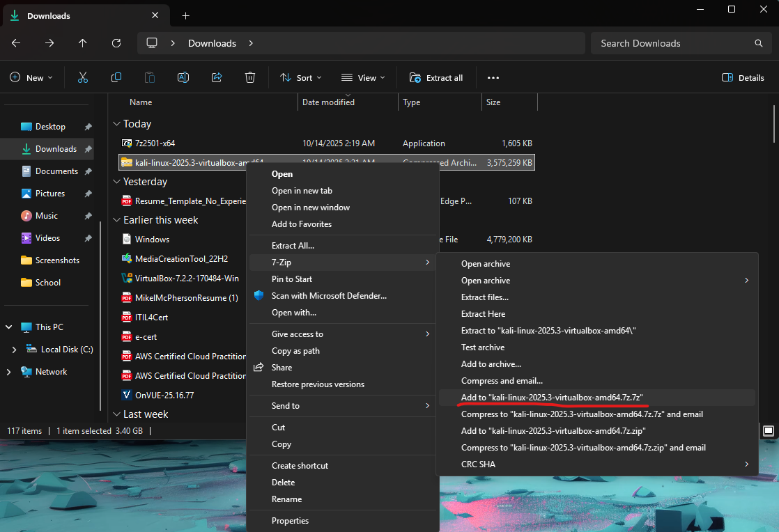Click the Cut scissors icon in toolbar
This screenshot has height=532, width=779.
[82, 77]
